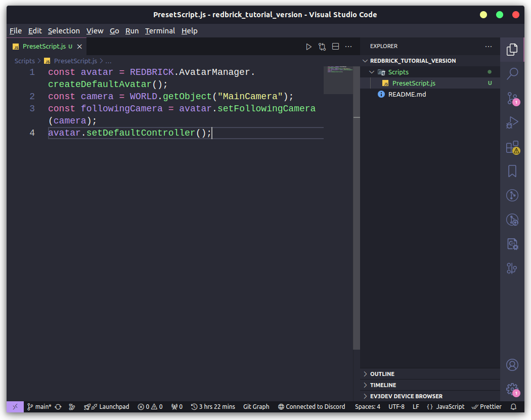The height and width of the screenshot is (420, 531).
Task: Click Scripts in the breadcrumb path
Action: click(24, 61)
